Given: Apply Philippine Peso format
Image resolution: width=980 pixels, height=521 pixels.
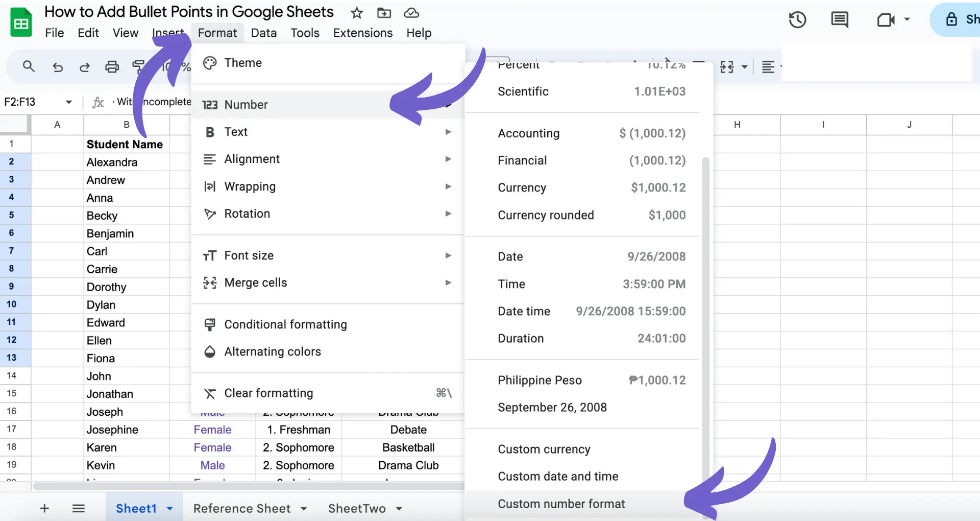Looking at the screenshot, I should tap(582, 380).
